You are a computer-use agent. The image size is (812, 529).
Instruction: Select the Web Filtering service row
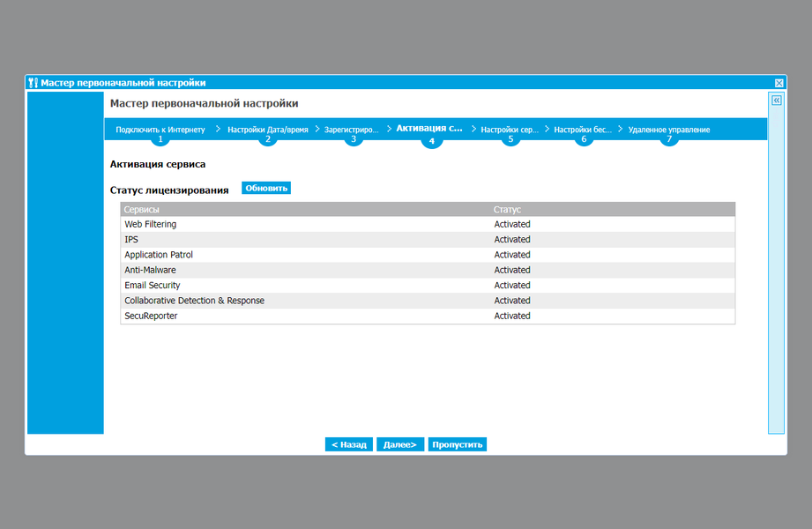pyautogui.click(x=428, y=224)
